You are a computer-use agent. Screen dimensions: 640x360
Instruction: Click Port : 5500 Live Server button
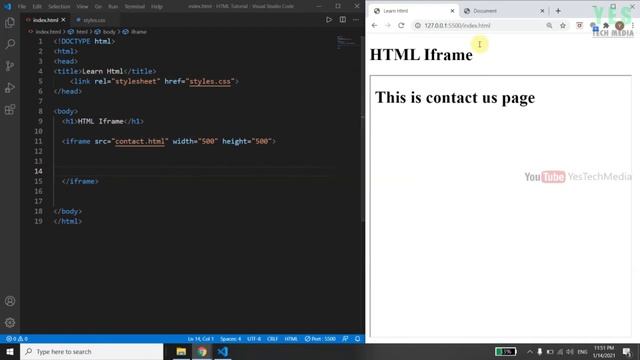pos(320,339)
